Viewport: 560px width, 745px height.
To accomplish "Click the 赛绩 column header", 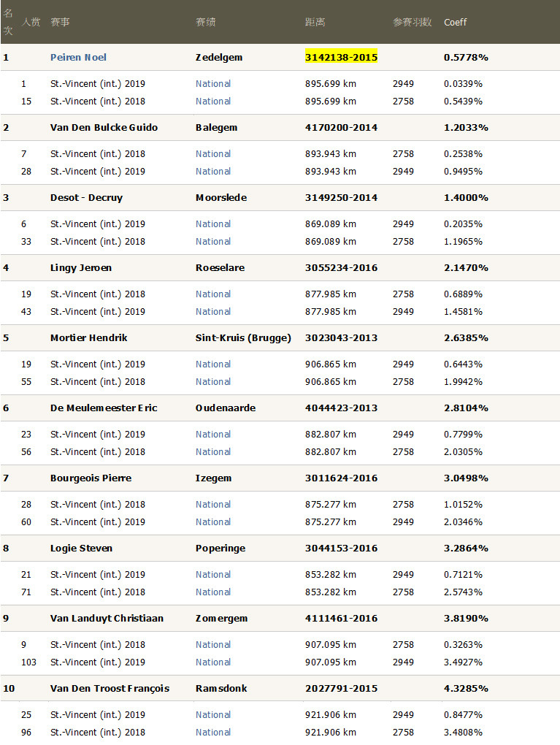I will click(205, 22).
